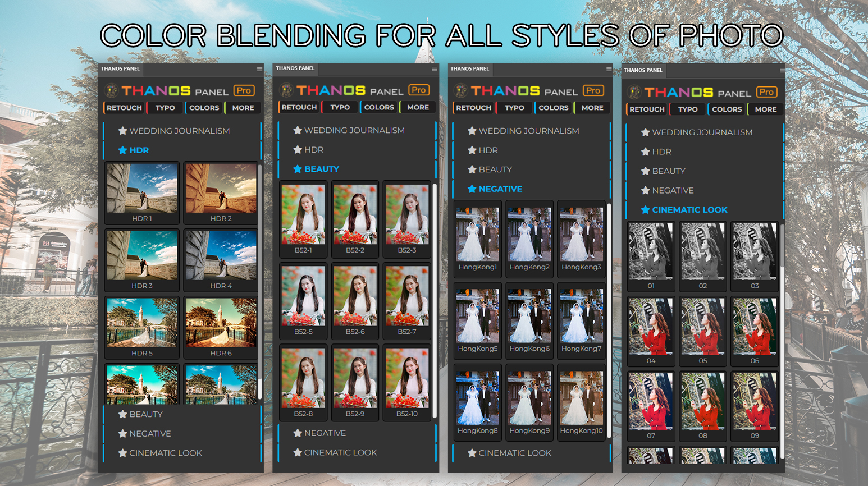Viewport: 868px width, 486px height.
Task: Expand Wedding Journalism in the Negative-expanded panel
Action: click(532, 131)
